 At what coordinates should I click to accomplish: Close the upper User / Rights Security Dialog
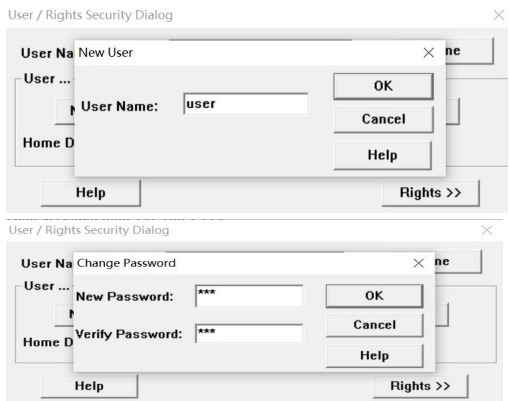(499, 15)
